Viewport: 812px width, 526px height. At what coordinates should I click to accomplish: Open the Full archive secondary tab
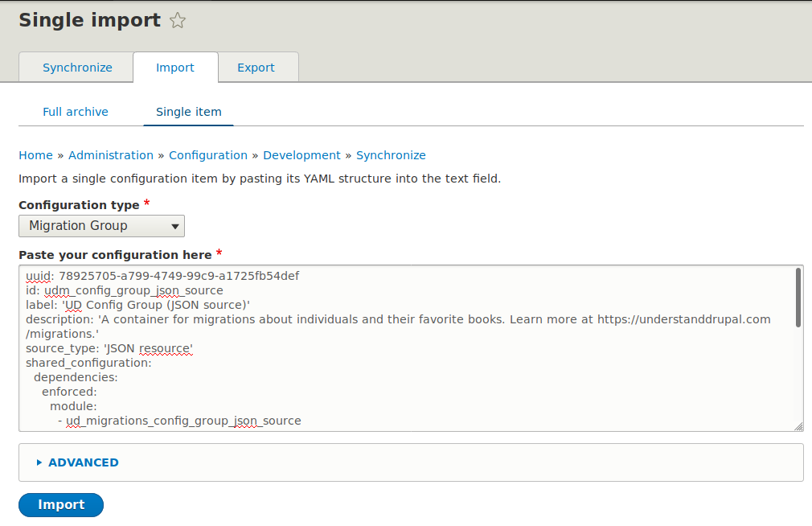[76, 112]
